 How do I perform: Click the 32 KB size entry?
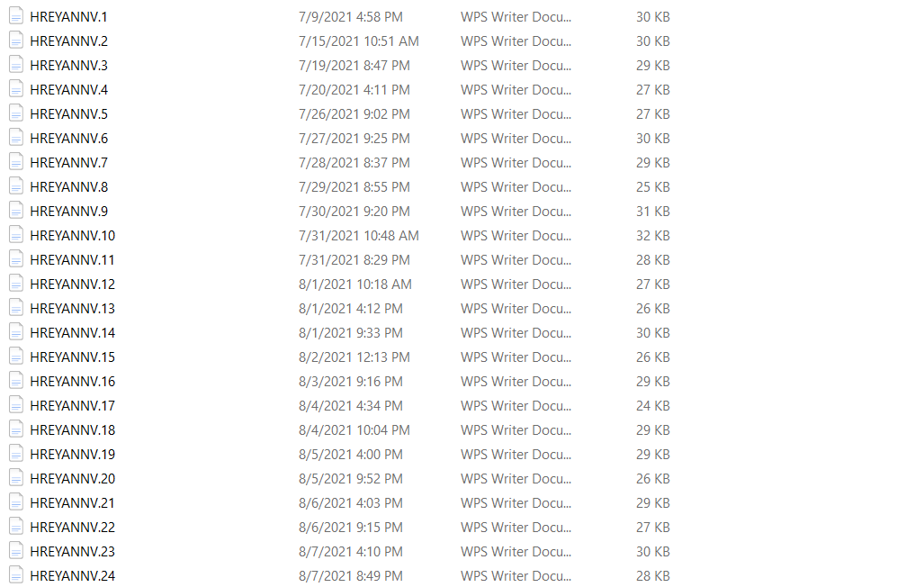tap(653, 235)
